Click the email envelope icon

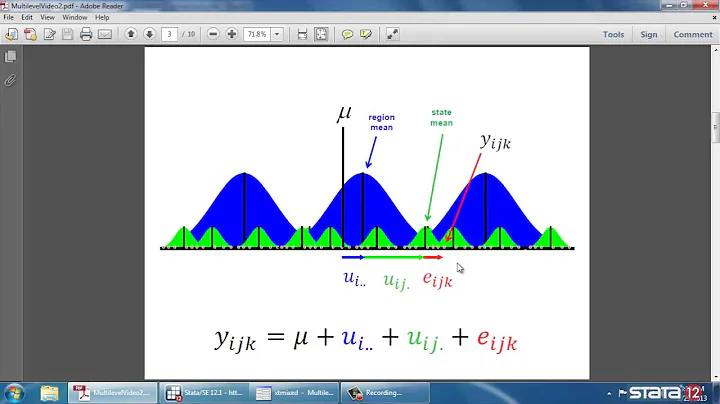105,34
